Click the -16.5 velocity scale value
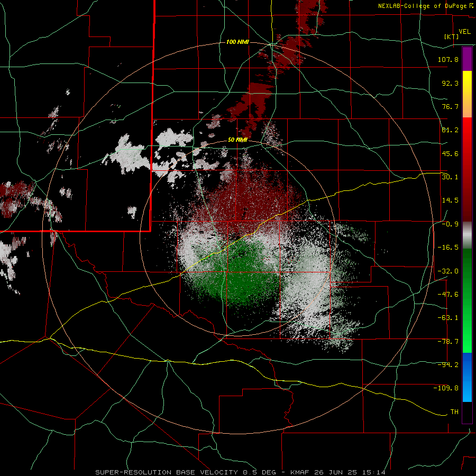476x476 pixels. (448, 248)
